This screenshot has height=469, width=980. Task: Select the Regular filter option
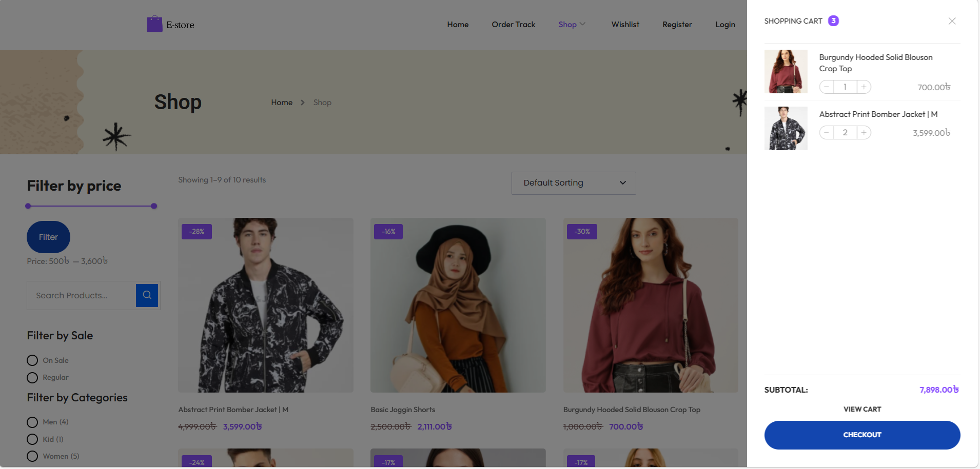pyautogui.click(x=32, y=378)
